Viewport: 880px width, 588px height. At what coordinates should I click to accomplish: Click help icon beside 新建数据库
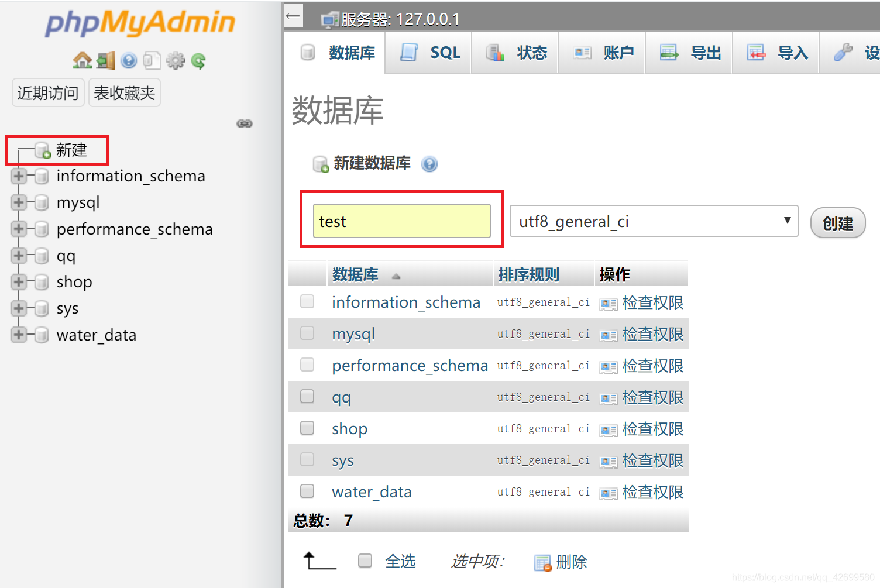point(429,164)
